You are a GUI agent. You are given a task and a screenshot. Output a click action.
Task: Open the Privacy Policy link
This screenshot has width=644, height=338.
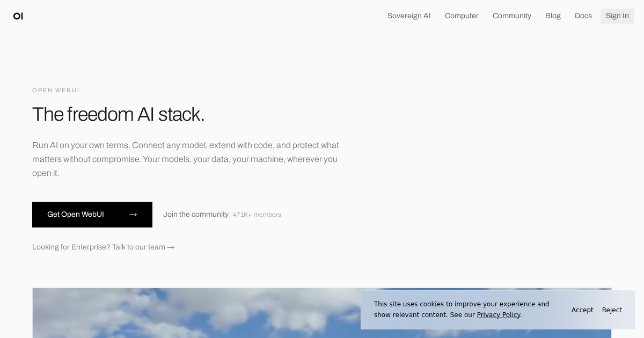point(499,315)
